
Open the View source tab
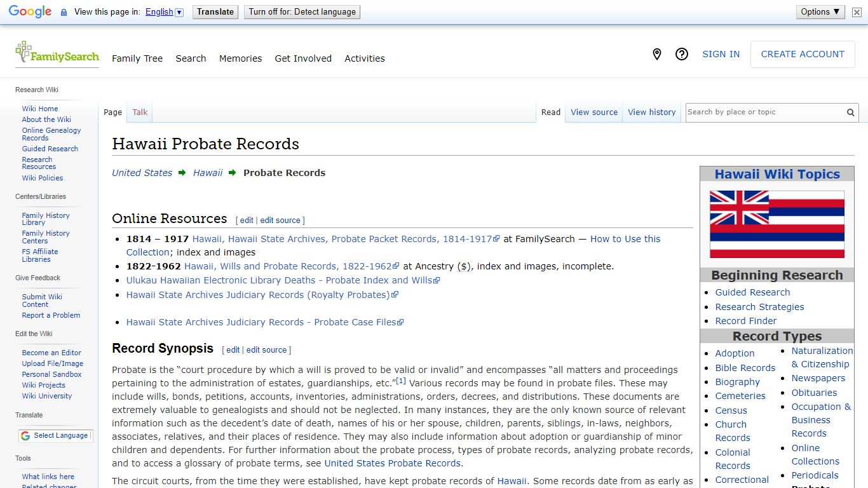(x=594, y=112)
